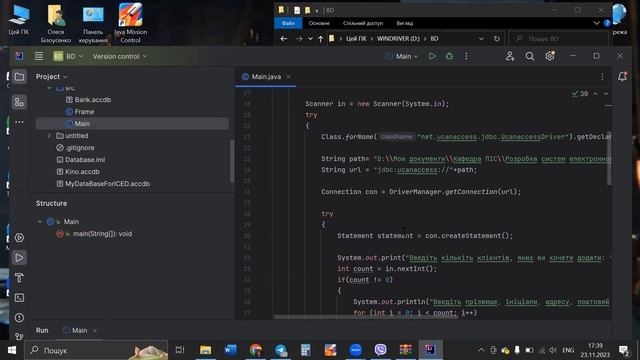
Task: Run Main with the green play button
Action: click(x=432, y=56)
